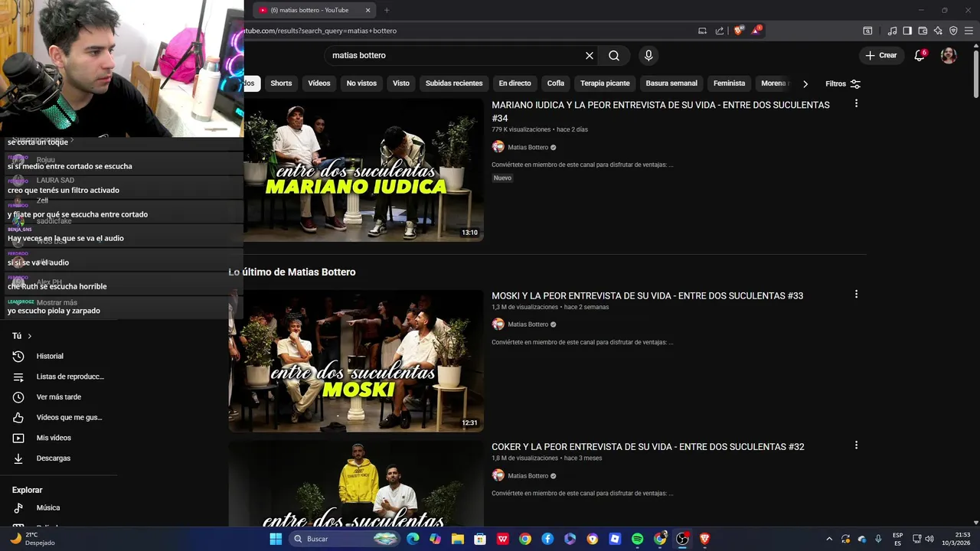This screenshot has height=551, width=980.
Task: Select the Feminista chip
Action: [x=729, y=83]
